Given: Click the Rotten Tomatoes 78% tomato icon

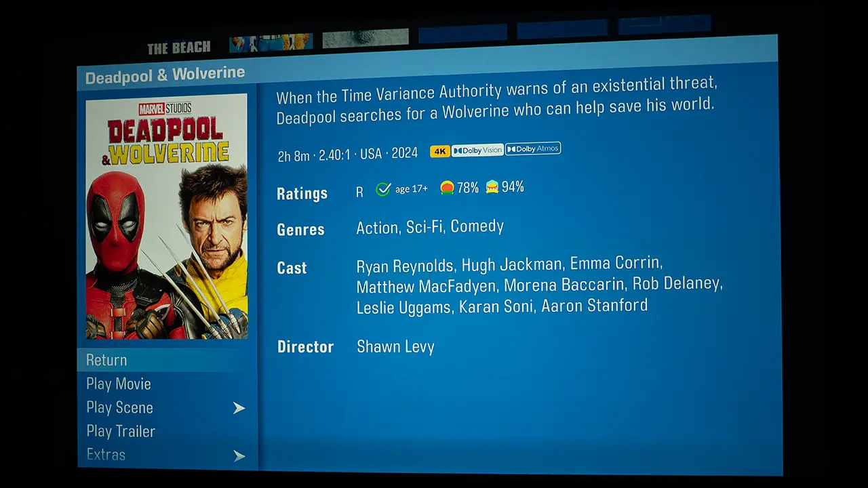Looking at the screenshot, I should 447,188.
